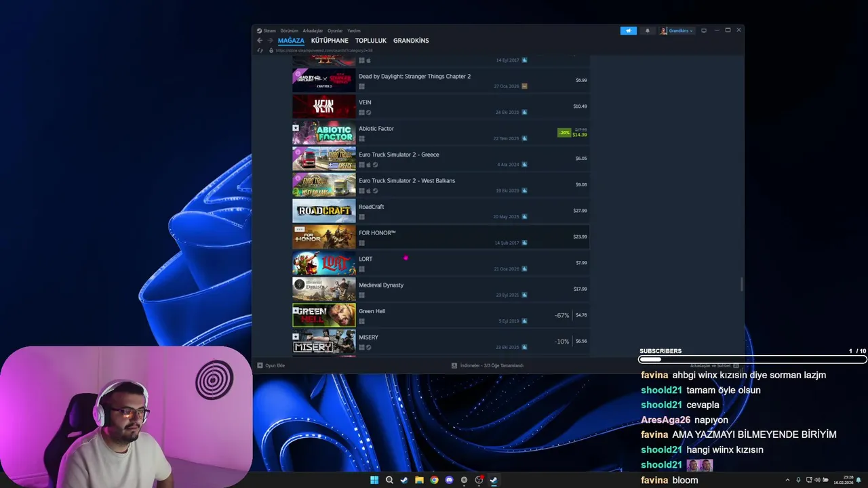
Task: Open the Windows Start menu
Action: click(x=374, y=480)
